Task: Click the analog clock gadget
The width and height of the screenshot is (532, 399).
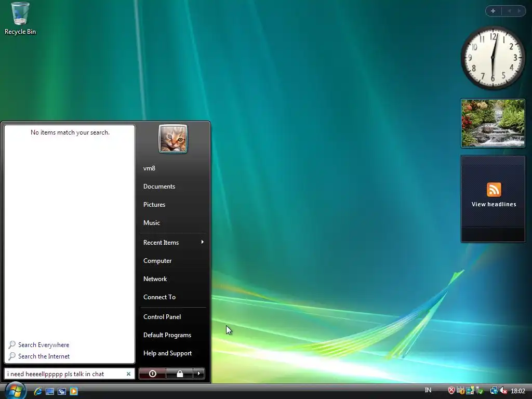Action: click(493, 58)
